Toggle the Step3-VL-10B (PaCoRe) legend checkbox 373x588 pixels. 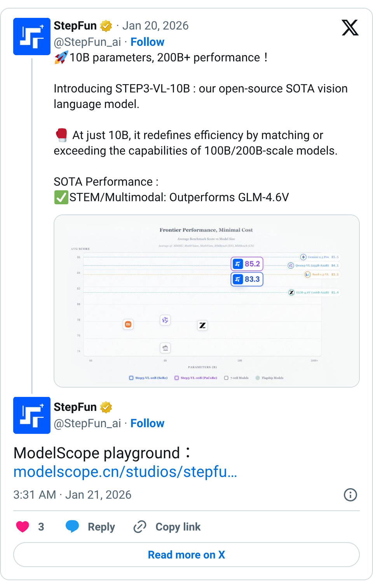(177, 378)
